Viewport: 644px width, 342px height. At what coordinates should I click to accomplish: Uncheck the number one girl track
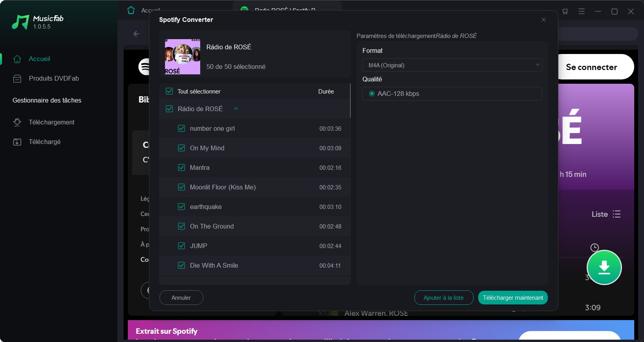181,128
